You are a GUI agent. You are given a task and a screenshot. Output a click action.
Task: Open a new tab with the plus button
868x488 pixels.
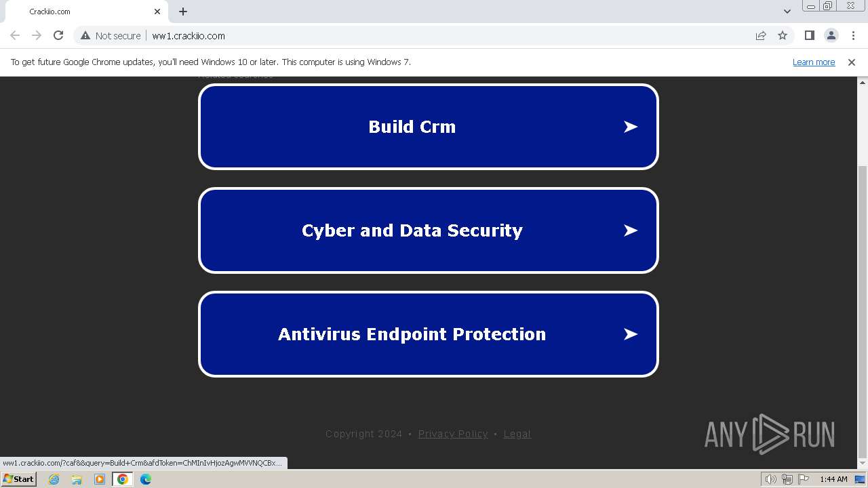coord(183,12)
